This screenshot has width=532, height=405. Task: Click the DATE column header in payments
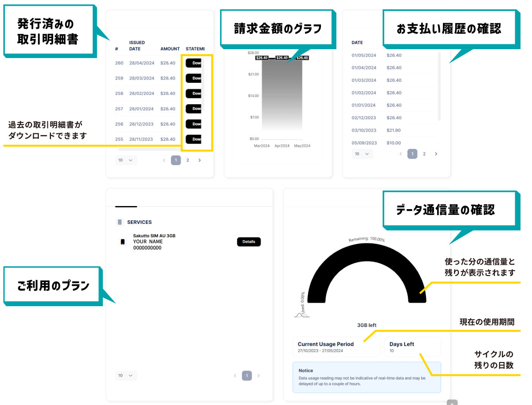(x=357, y=43)
